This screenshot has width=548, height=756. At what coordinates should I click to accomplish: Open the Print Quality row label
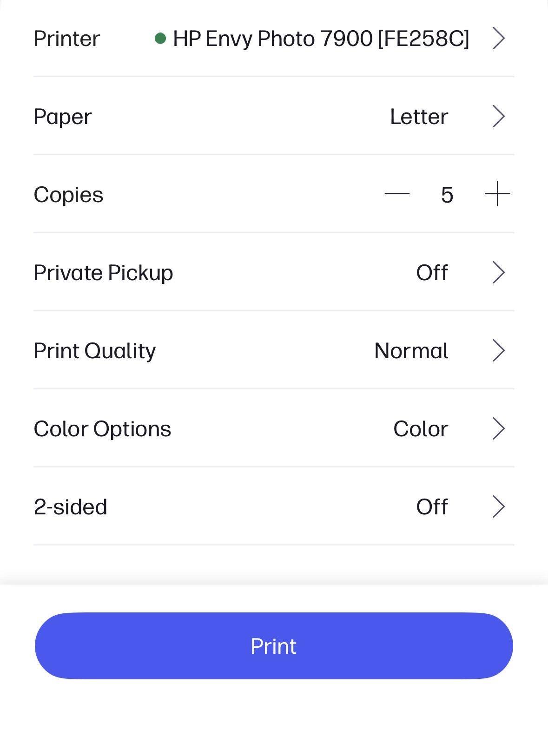pos(95,350)
